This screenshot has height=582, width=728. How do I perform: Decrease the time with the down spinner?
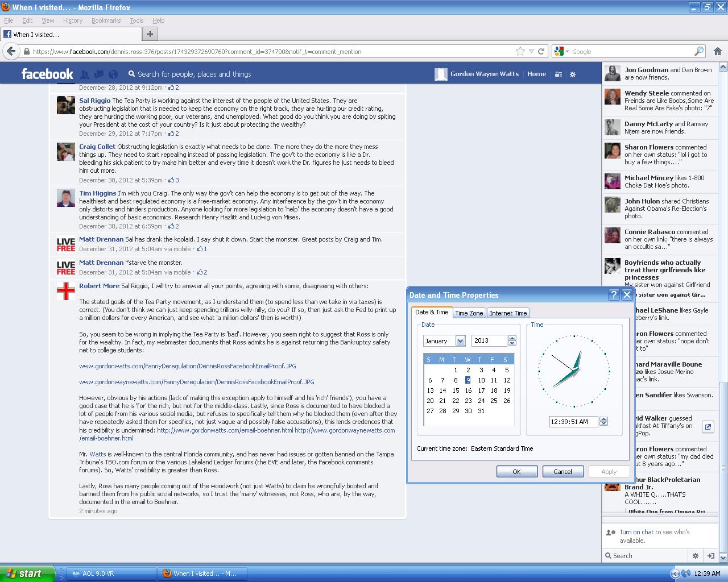coord(603,424)
